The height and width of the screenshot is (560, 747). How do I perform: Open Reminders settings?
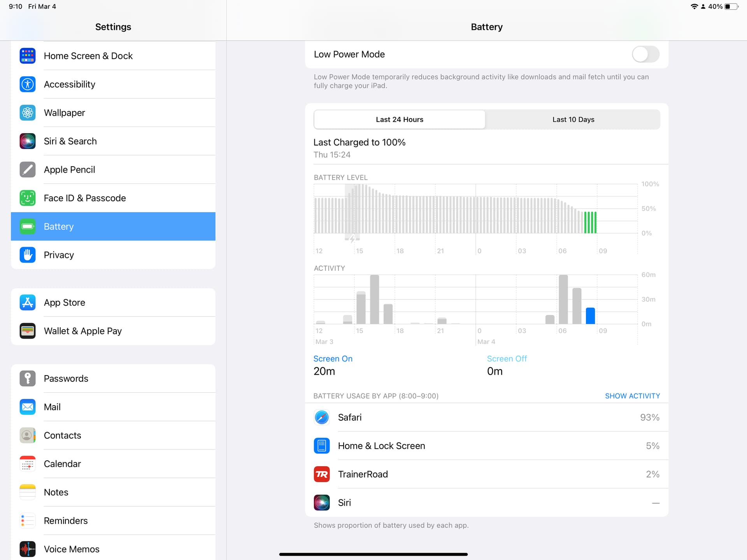113,520
